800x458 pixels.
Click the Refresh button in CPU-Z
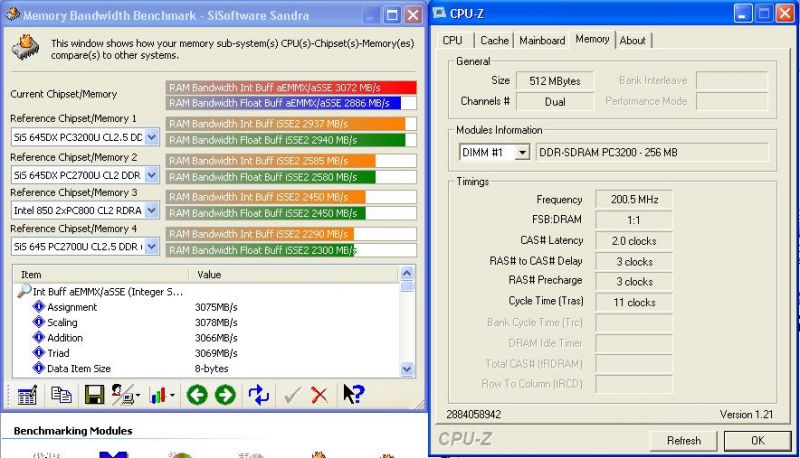click(x=684, y=441)
